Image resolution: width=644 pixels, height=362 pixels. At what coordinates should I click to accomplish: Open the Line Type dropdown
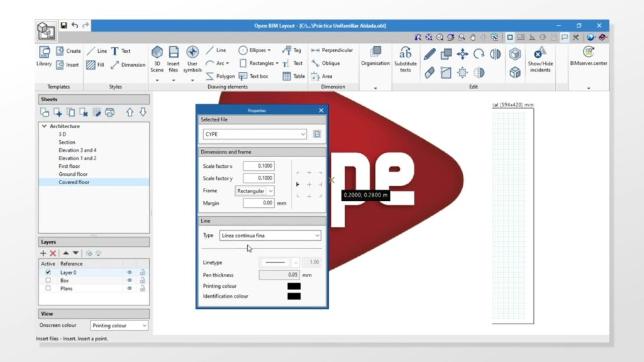(x=270, y=236)
